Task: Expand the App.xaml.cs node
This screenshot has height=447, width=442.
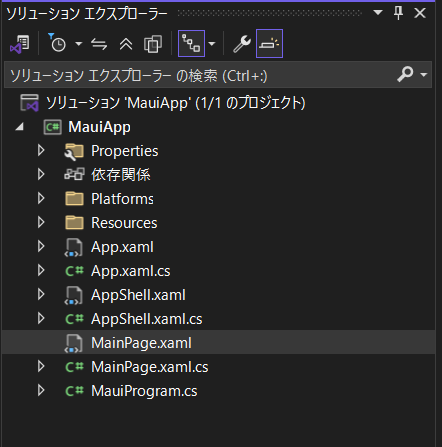Action: click(41, 271)
